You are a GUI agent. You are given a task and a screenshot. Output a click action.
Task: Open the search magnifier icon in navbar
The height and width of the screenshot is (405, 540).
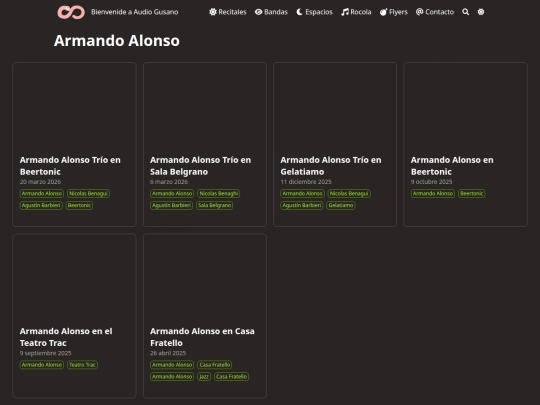pos(465,12)
